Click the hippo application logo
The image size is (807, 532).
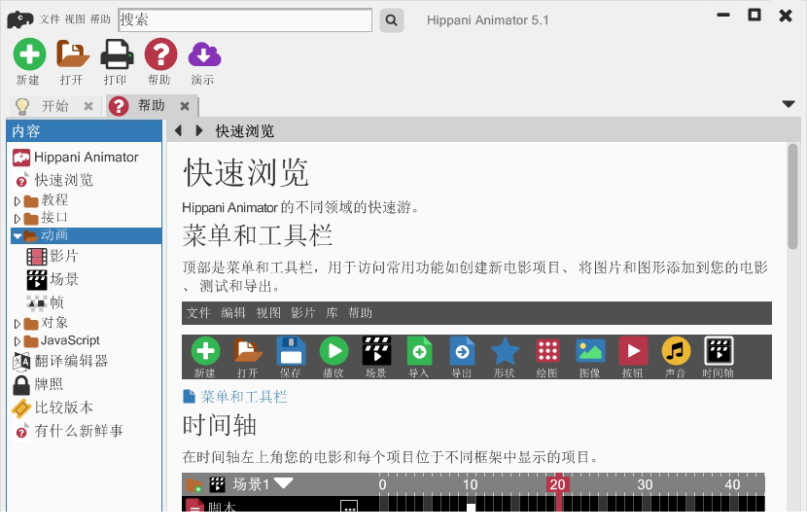coord(20,20)
